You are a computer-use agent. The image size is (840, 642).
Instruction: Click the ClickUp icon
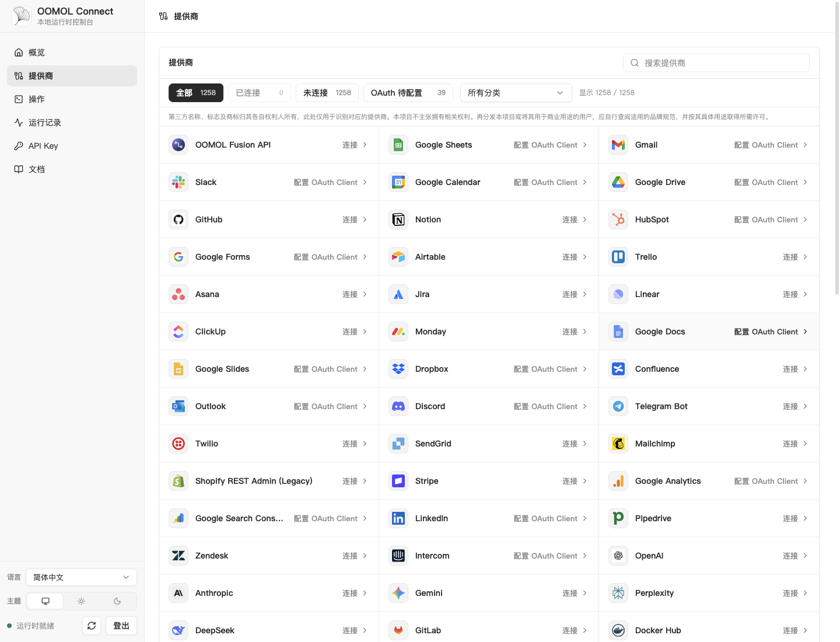(178, 332)
